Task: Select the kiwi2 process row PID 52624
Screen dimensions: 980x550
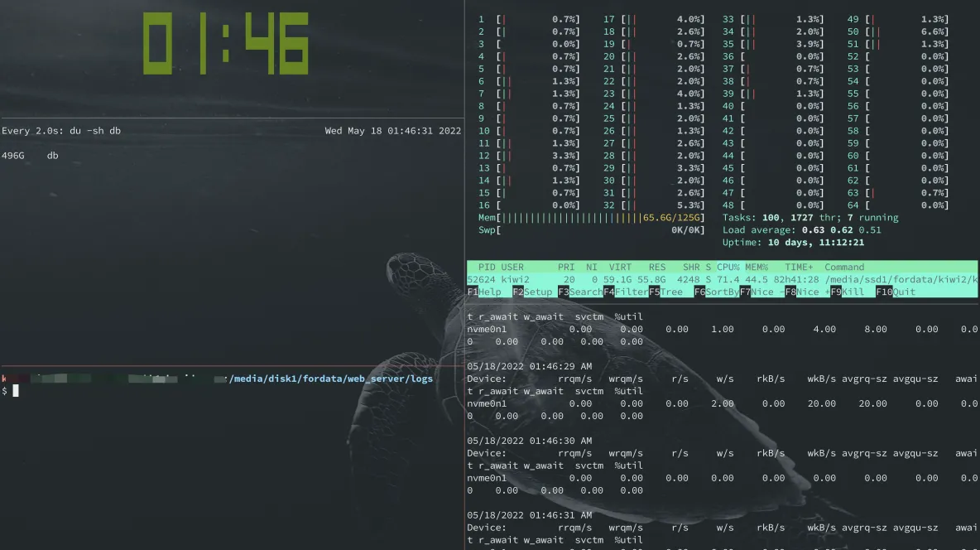Action: click(723, 280)
